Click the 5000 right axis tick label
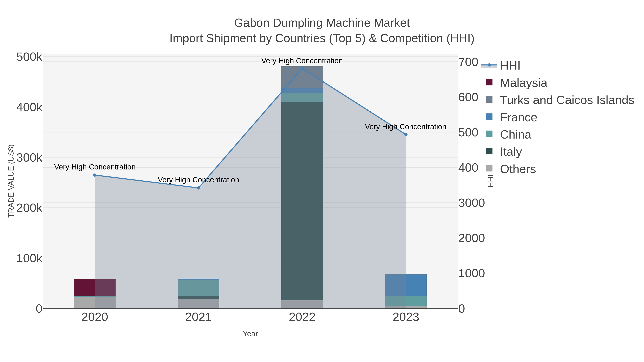Screen dimensions: 644x362 [x=468, y=132]
